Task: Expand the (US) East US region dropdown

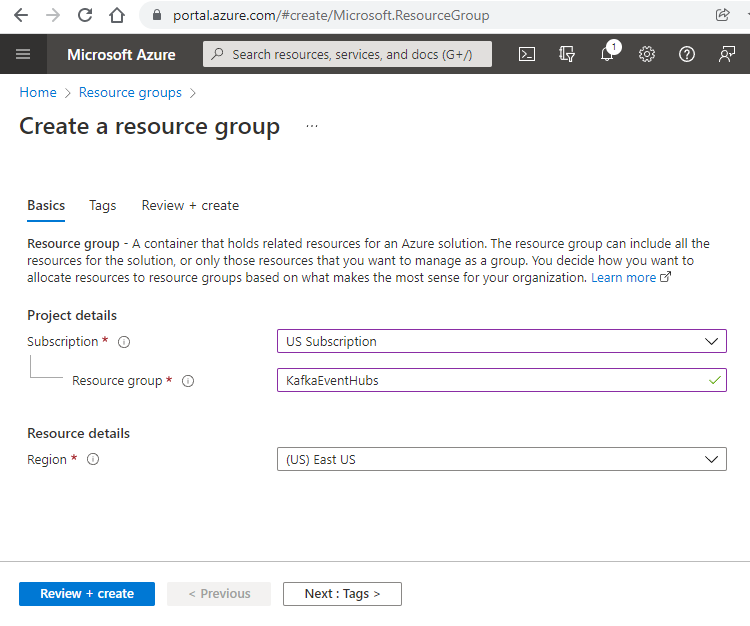Action: [502, 459]
